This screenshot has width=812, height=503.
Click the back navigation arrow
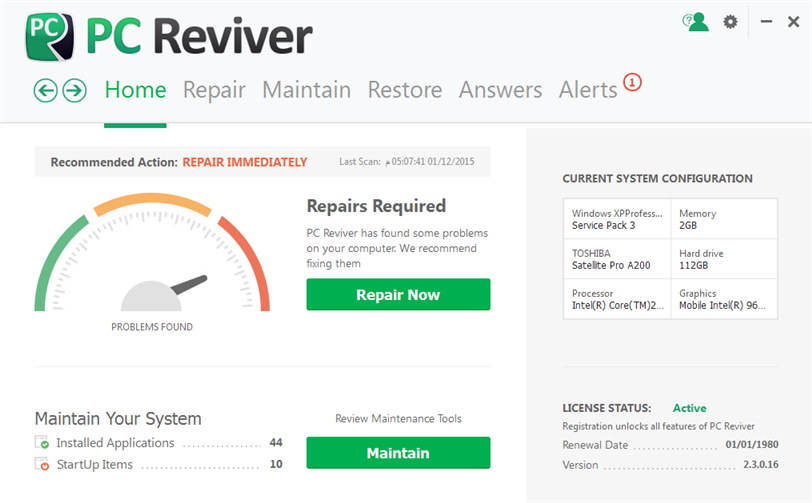click(45, 91)
